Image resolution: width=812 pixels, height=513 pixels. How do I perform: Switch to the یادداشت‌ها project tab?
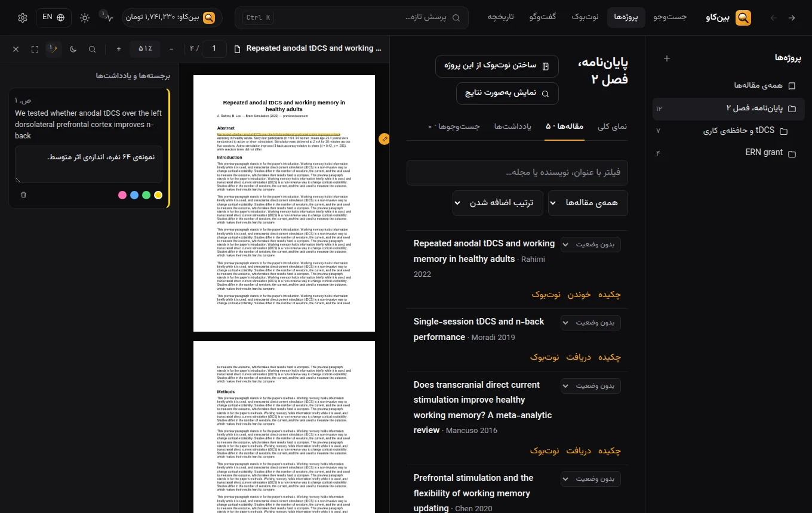(513, 127)
